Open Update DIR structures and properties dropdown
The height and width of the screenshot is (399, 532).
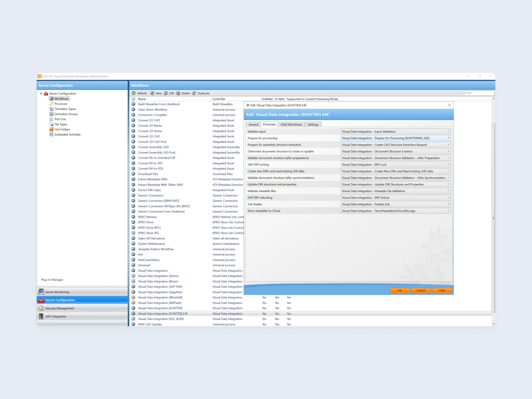[396, 184]
